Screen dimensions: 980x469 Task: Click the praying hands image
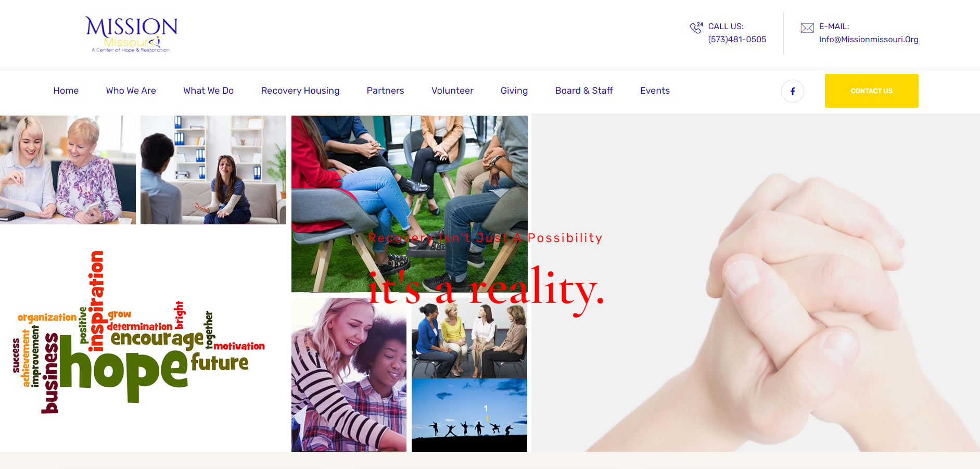pyautogui.click(x=781, y=312)
